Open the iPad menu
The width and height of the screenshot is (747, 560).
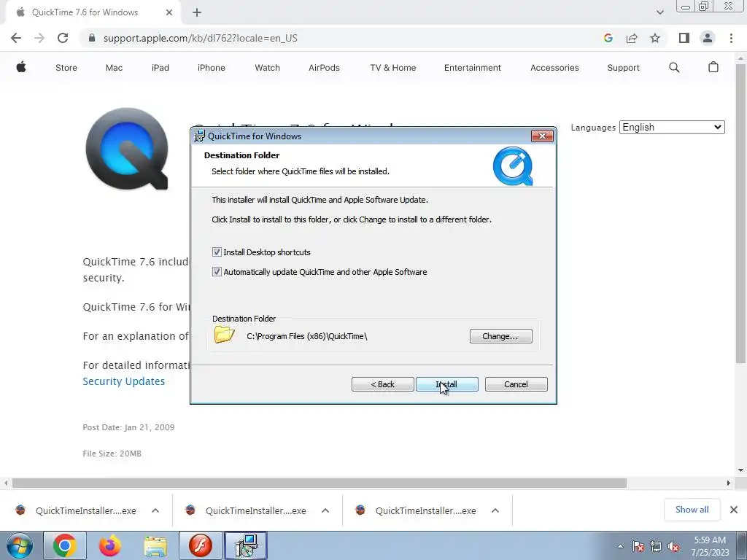(160, 68)
